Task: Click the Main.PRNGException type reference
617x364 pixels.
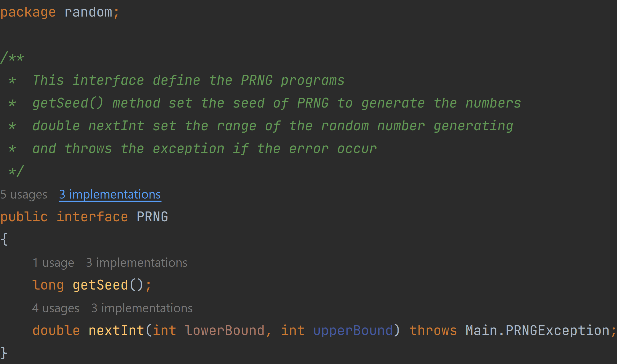Action: coord(538,331)
